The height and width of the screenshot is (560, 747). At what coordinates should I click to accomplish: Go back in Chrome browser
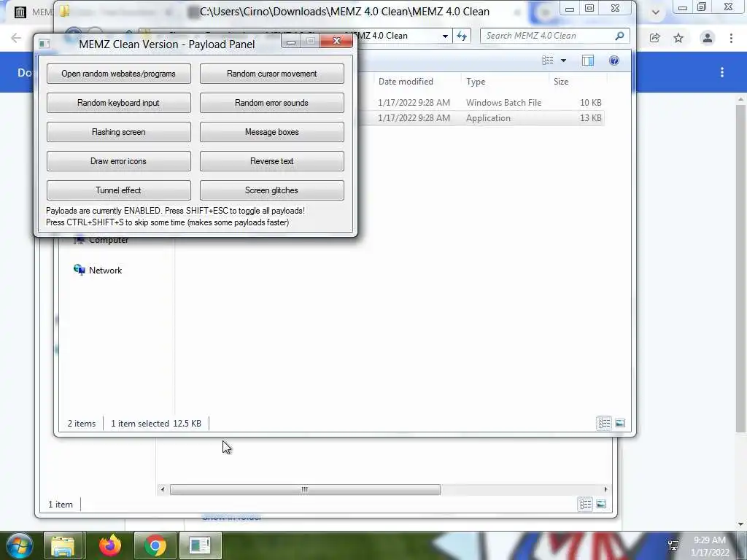16,38
